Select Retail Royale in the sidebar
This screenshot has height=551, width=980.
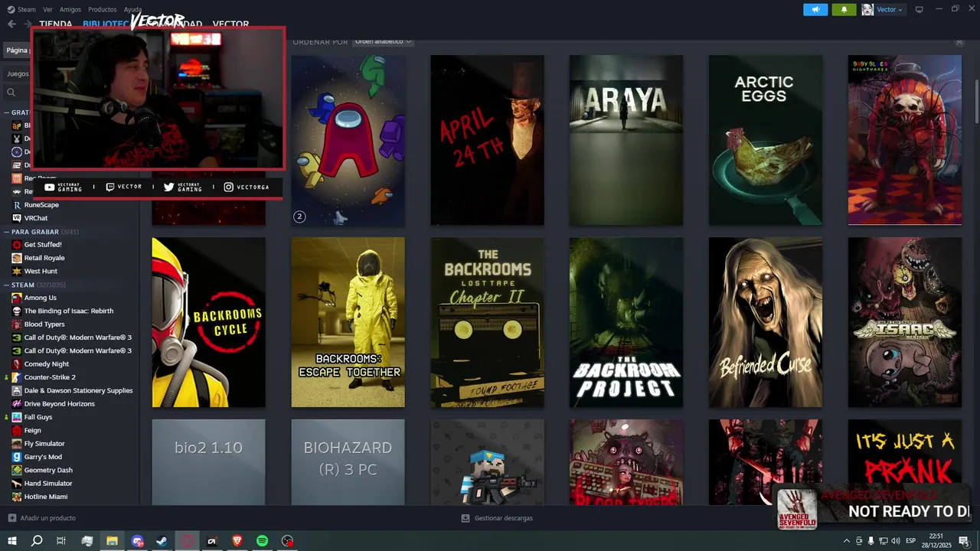(44, 258)
